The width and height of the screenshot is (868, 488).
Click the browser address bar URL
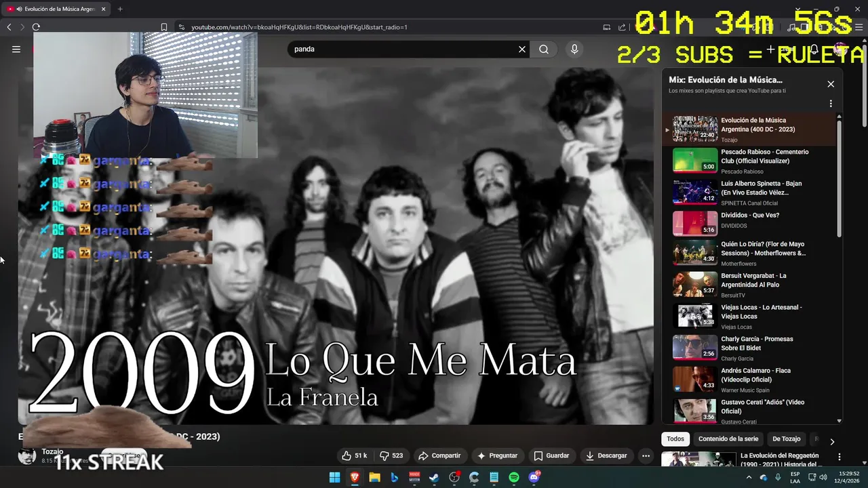299,27
